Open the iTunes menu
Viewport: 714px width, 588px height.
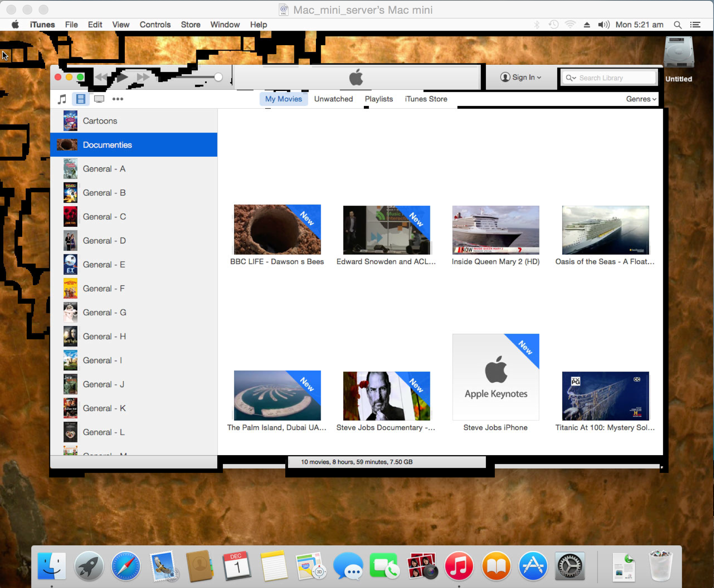(42, 25)
